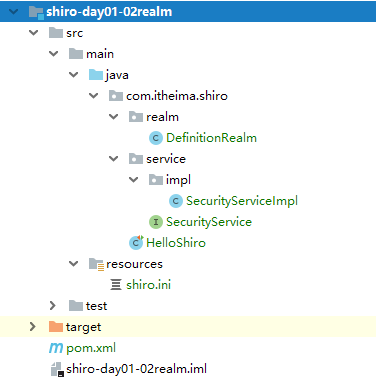Select the shiro-day01-02realm.iml file
The image size is (376, 382).
point(136,369)
